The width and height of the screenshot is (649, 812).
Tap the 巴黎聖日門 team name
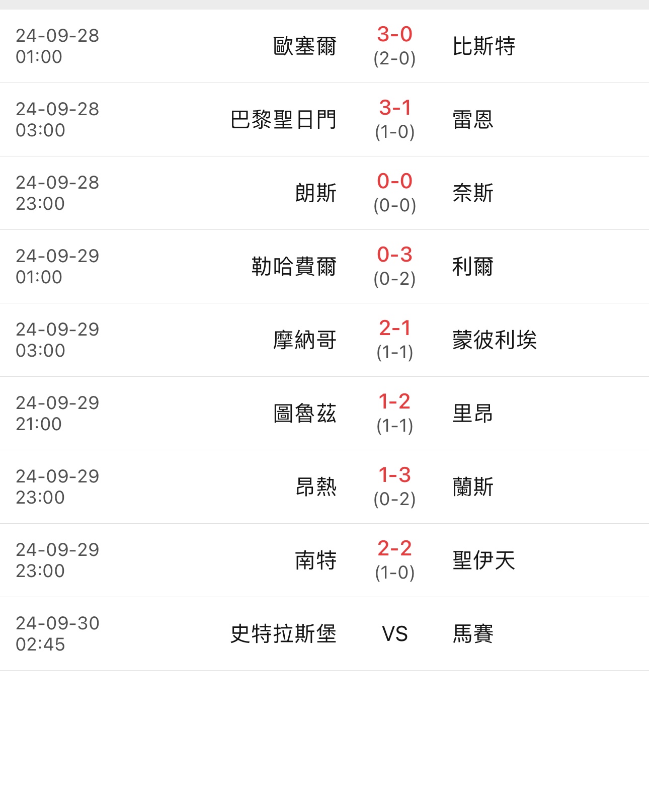(x=283, y=120)
